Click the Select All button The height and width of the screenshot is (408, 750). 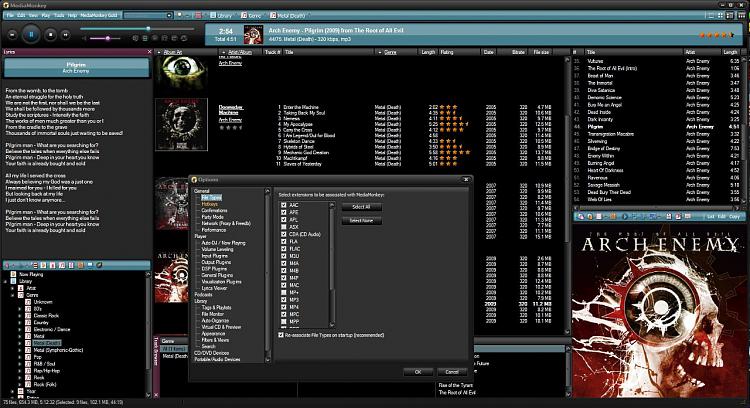click(362, 207)
